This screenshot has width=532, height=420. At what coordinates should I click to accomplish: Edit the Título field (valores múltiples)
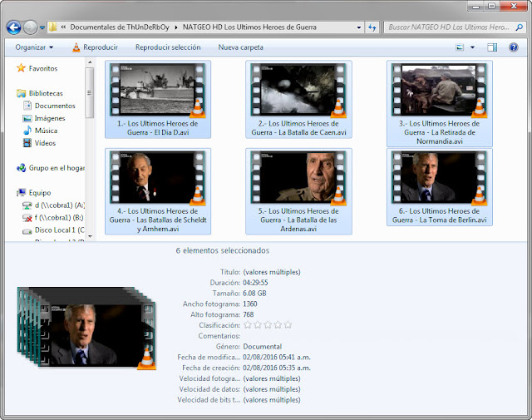pos(272,272)
